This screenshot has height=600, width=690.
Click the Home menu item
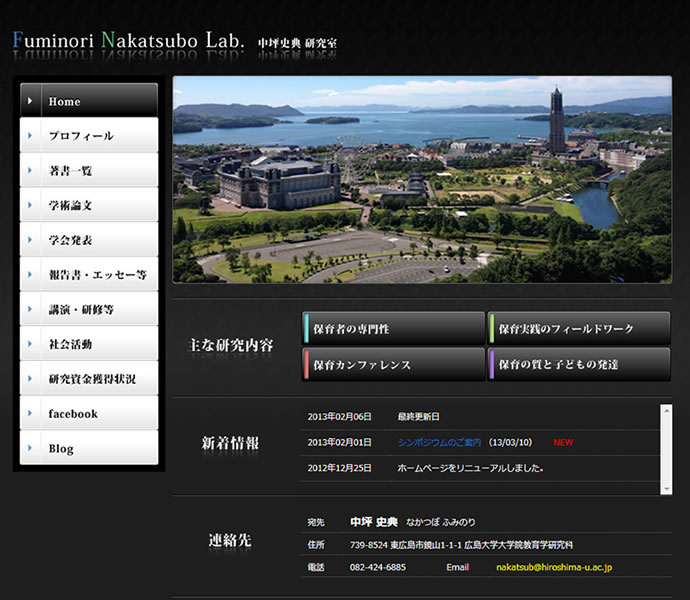[89, 101]
